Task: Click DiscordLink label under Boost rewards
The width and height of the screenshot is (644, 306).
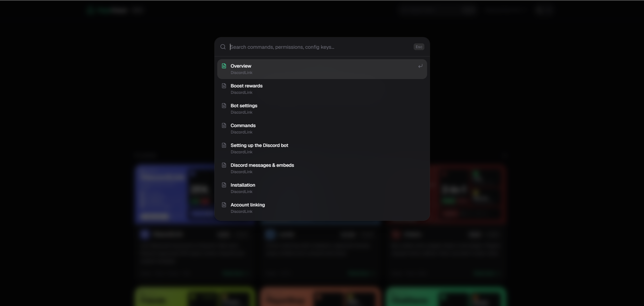Action: click(x=241, y=92)
